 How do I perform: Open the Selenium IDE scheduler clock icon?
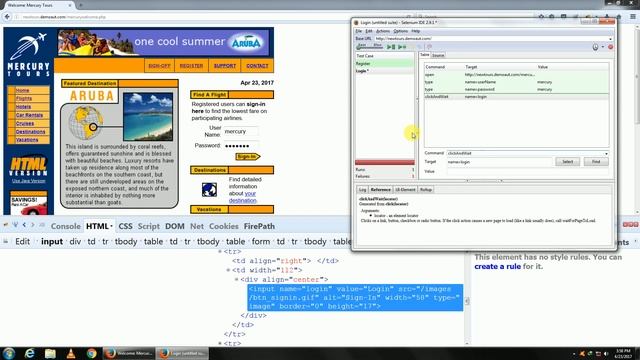[x=596, y=47]
